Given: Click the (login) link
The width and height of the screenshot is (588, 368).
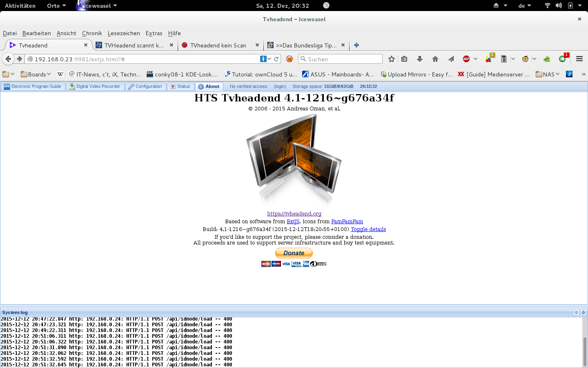Looking at the screenshot, I should click(280, 86).
